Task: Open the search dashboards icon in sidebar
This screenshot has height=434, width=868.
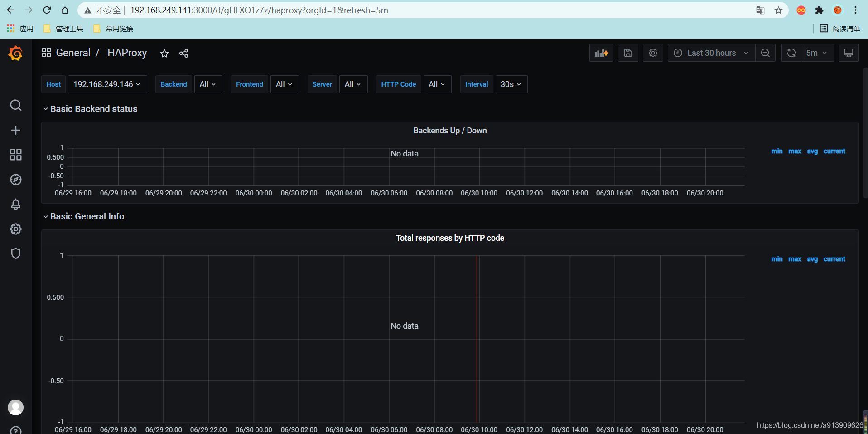Action: click(x=16, y=105)
